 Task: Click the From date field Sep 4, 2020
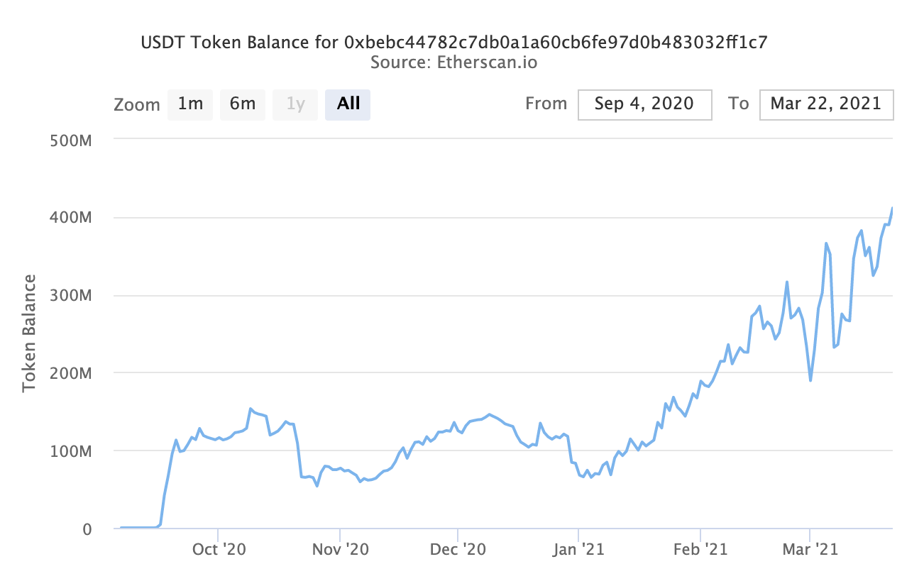pyautogui.click(x=644, y=104)
